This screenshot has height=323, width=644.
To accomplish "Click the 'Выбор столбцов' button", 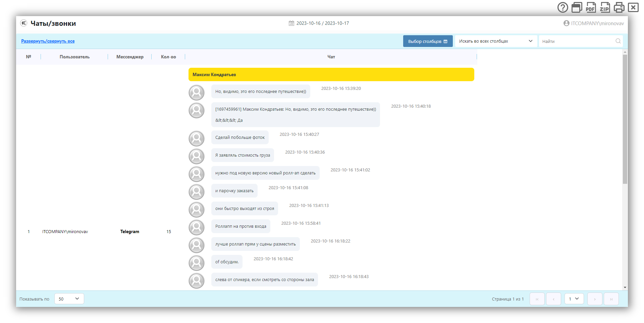I will 428,41.
